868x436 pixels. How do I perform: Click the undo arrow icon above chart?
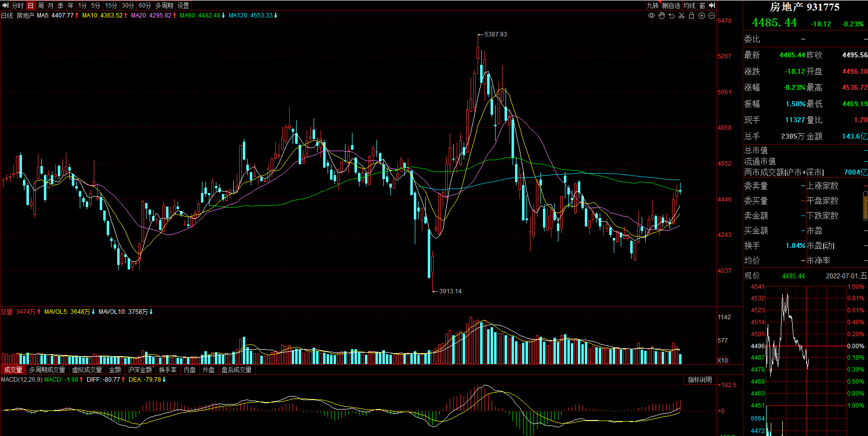point(672,15)
